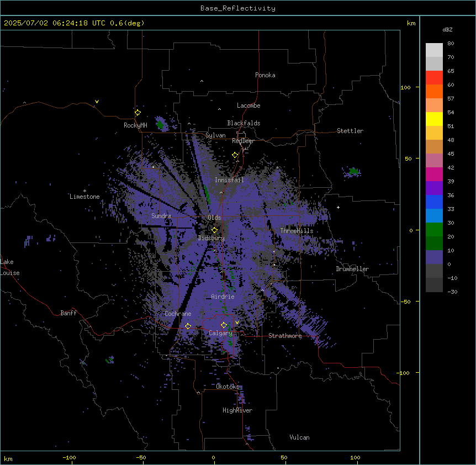Click the Lake Louise label
Screen dimensions: 476x465
10,267
